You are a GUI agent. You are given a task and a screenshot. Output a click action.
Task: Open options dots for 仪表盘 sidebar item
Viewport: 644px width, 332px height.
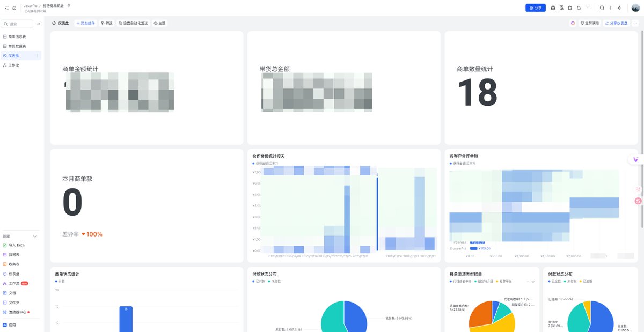tap(37, 55)
